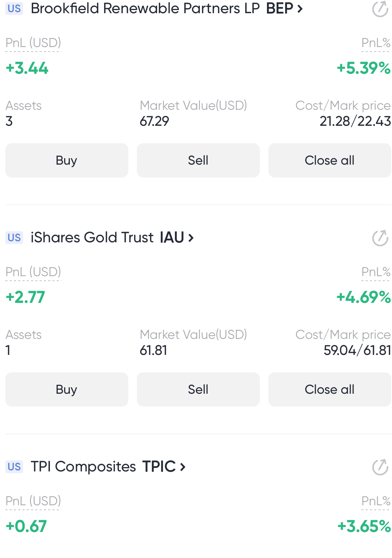Screen dimensions: 392x558
Task: Sell iShares Gold Trust IAU shares
Action: point(198,389)
